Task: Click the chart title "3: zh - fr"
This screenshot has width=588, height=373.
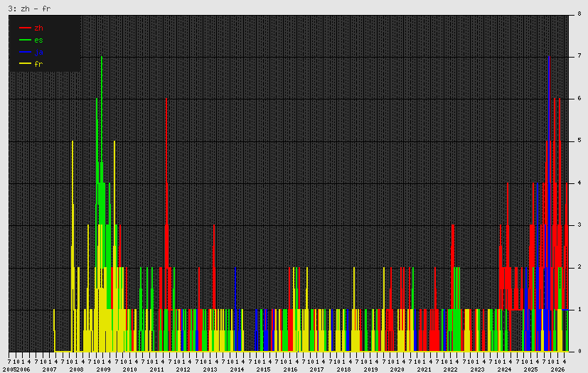Action: click(x=29, y=9)
